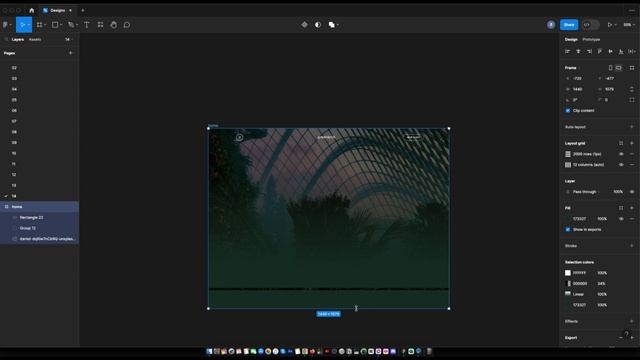Open shape tools dropdown arrow
Viewport: 640px width, 360px height.
click(x=61, y=25)
